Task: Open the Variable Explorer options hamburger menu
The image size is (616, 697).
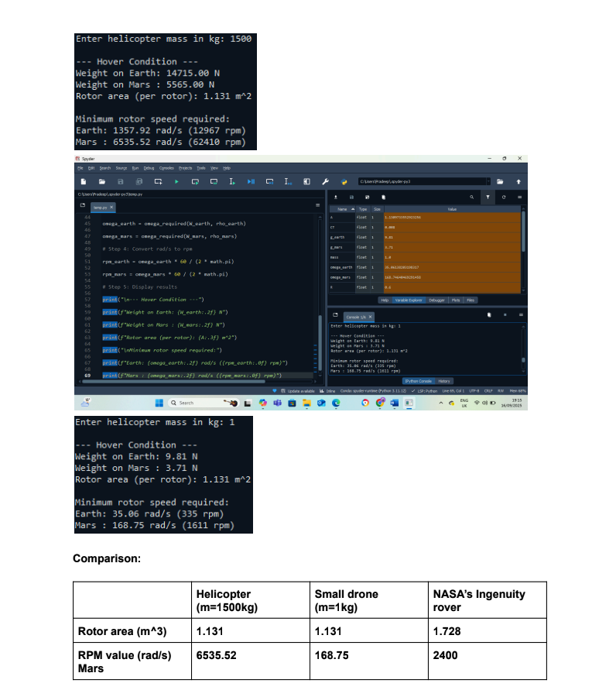Action: tap(519, 197)
